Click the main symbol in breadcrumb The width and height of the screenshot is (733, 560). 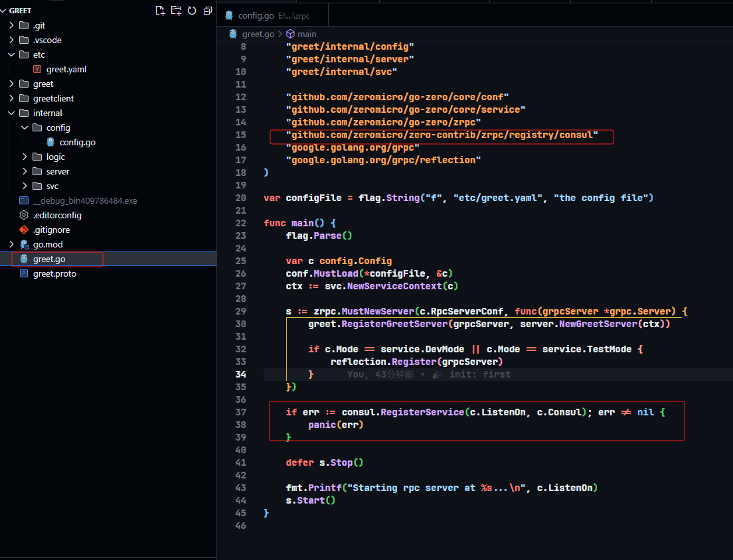306,34
